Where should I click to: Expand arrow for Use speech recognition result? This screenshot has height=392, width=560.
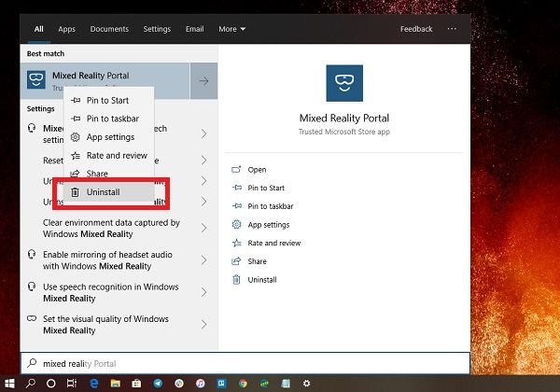click(203, 292)
